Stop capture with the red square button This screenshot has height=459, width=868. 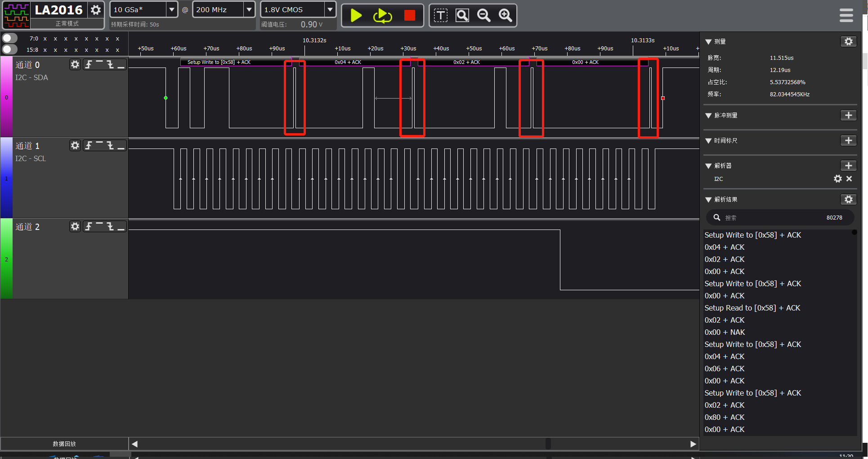pos(409,15)
